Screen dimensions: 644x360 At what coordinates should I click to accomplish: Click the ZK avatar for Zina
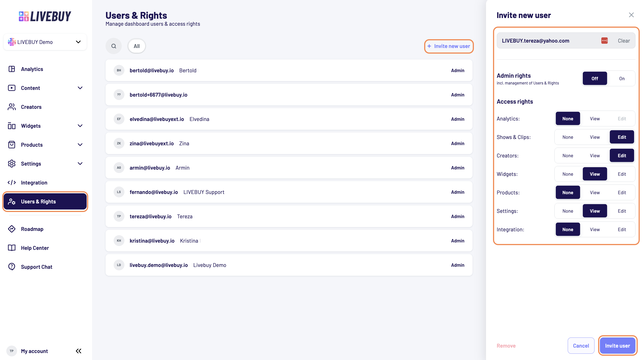coord(119,143)
